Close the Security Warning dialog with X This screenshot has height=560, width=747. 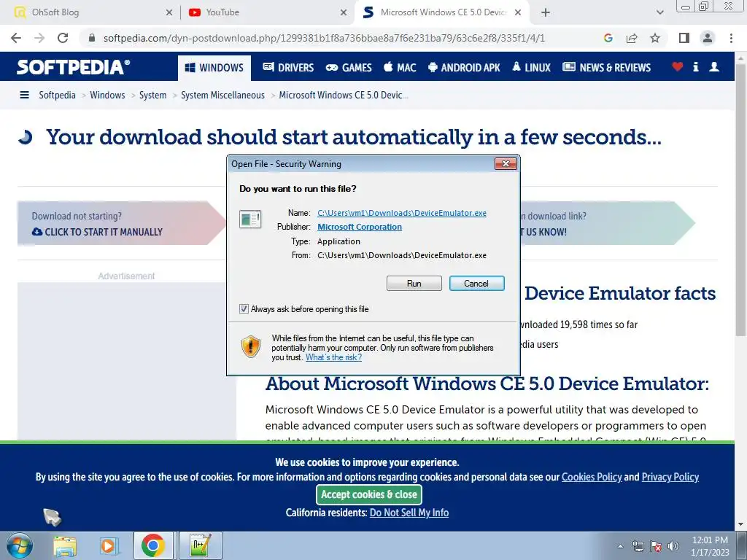506,164
